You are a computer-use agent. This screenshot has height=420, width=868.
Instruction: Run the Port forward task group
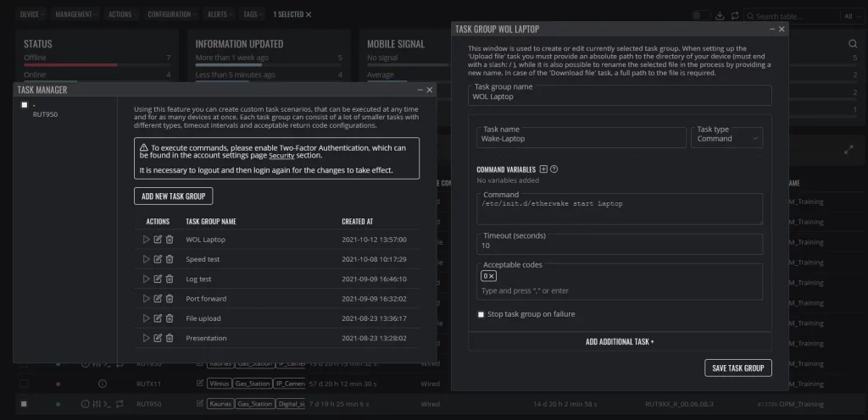coord(146,298)
